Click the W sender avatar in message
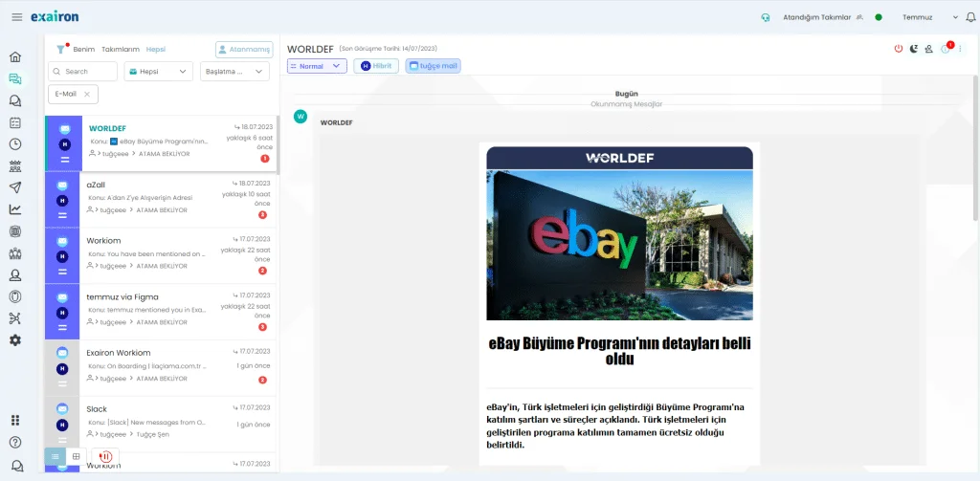980x481 pixels. coord(301,117)
